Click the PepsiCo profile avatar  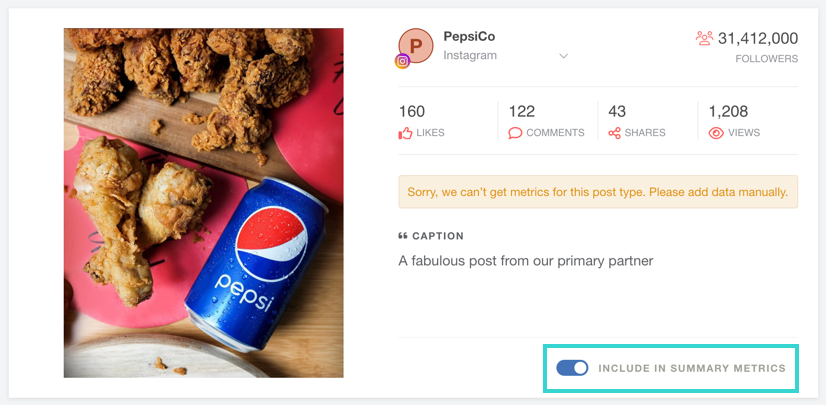tap(416, 45)
